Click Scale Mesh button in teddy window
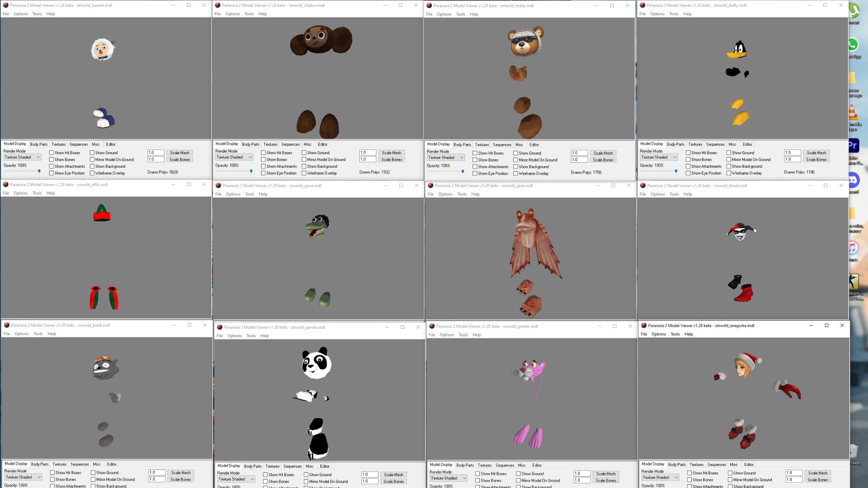The width and height of the screenshot is (868, 488). click(x=603, y=153)
